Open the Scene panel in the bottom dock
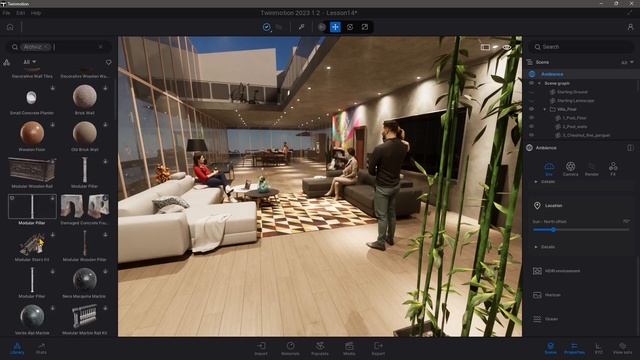 pyautogui.click(x=550, y=349)
